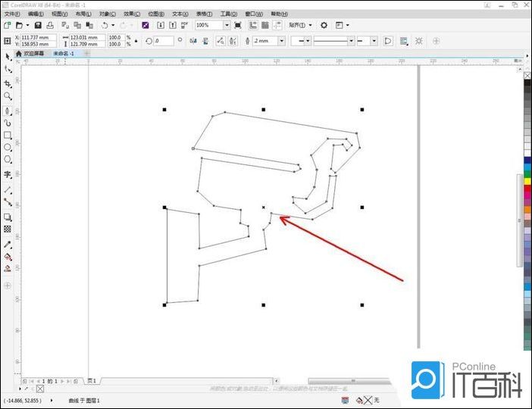
Task: Select the 页1 page tab
Action: coord(92,381)
